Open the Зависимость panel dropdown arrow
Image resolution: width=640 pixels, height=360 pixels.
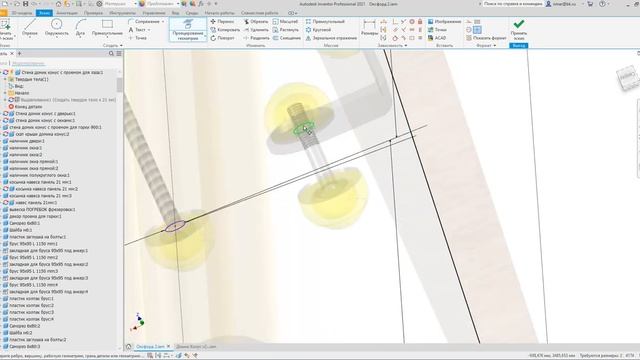(406, 46)
